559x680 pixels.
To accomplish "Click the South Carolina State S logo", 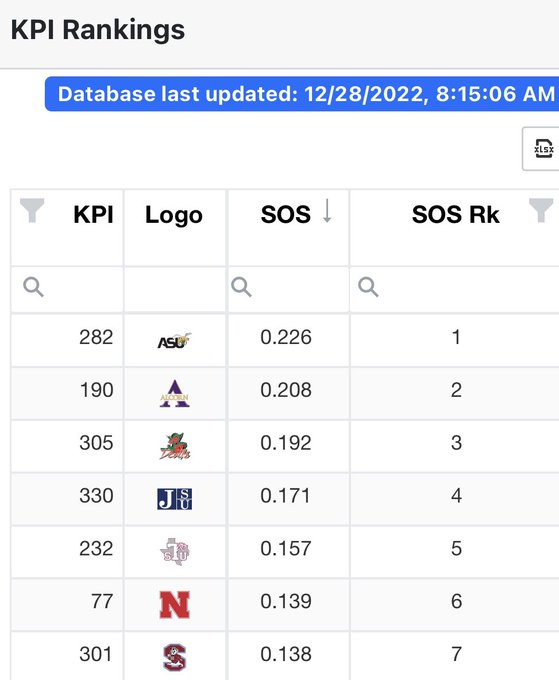I will pyautogui.click(x=174, y=657).
